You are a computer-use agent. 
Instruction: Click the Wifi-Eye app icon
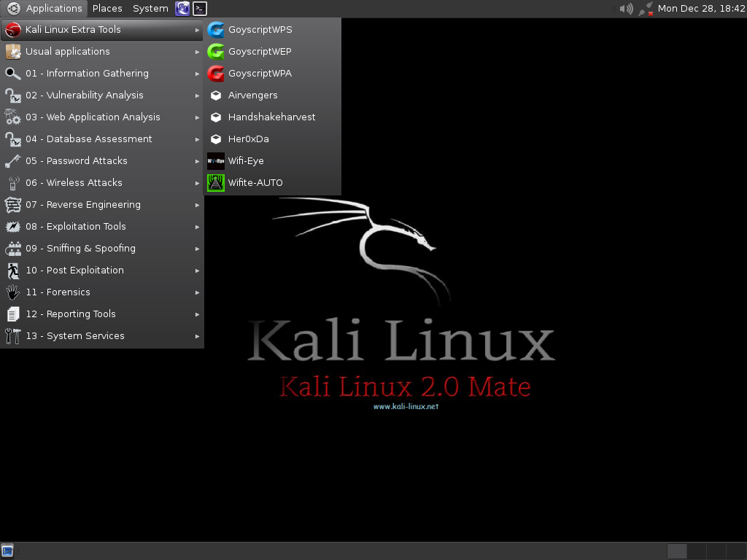click(x=216, y=161)
